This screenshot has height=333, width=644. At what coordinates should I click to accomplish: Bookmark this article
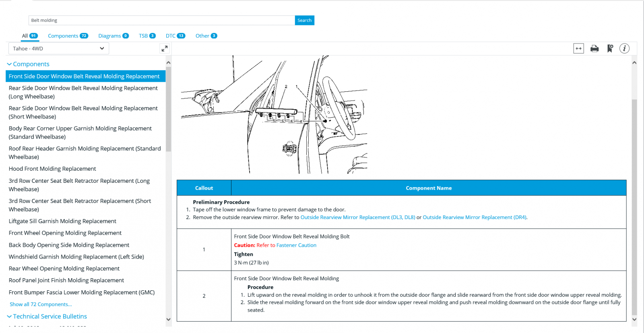pyautogui.click(x=610, y=49)
